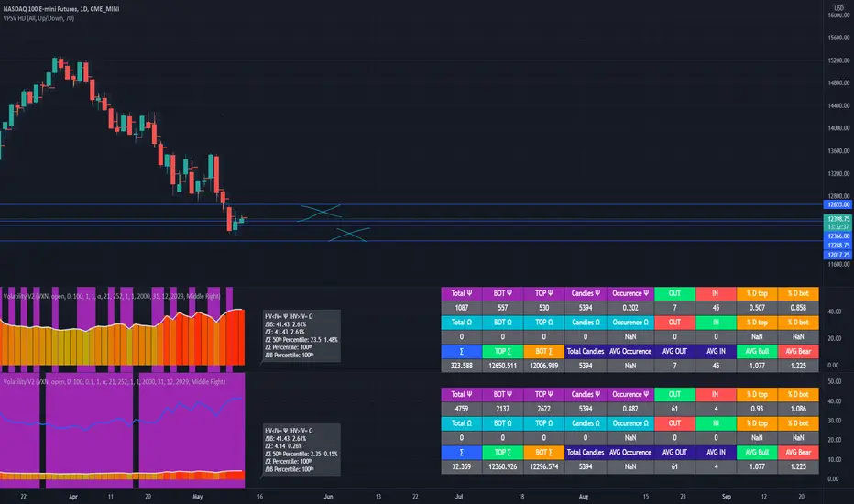Select the first Volatility V2 indicator label
Viewport: 854px width, 504px height.
pyautogui.click(x=112, y=296)
